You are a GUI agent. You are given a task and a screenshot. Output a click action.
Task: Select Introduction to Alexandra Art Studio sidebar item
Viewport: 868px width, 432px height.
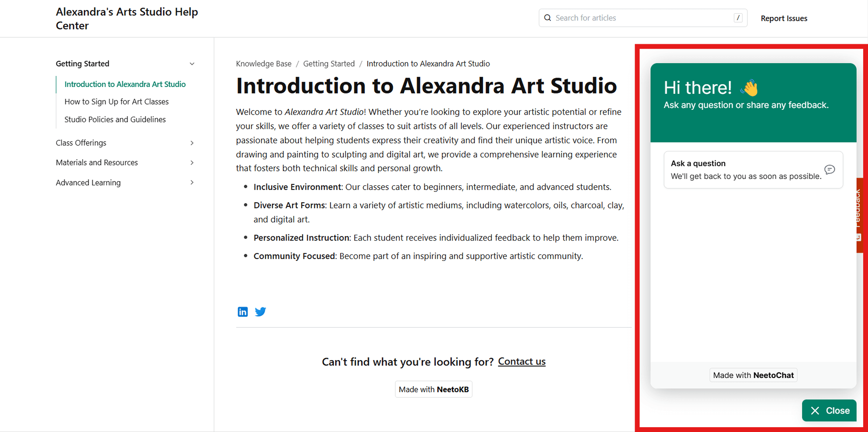[x=125, y=84]
